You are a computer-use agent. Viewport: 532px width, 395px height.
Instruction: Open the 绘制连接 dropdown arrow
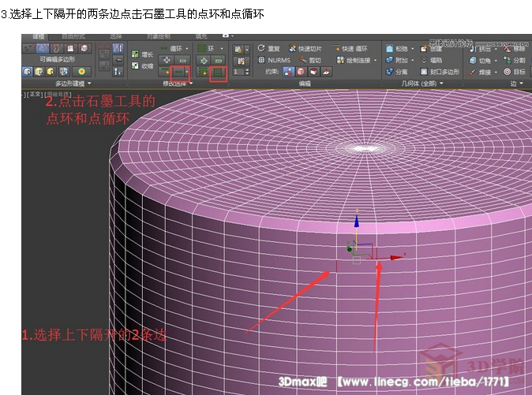click(x=375, y=60)
